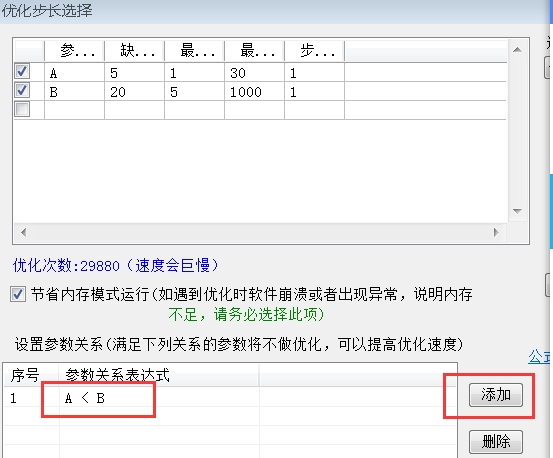Select sequence number 1 in relation list
Viewport: 553px width, 458px height.
coord(13,398)
